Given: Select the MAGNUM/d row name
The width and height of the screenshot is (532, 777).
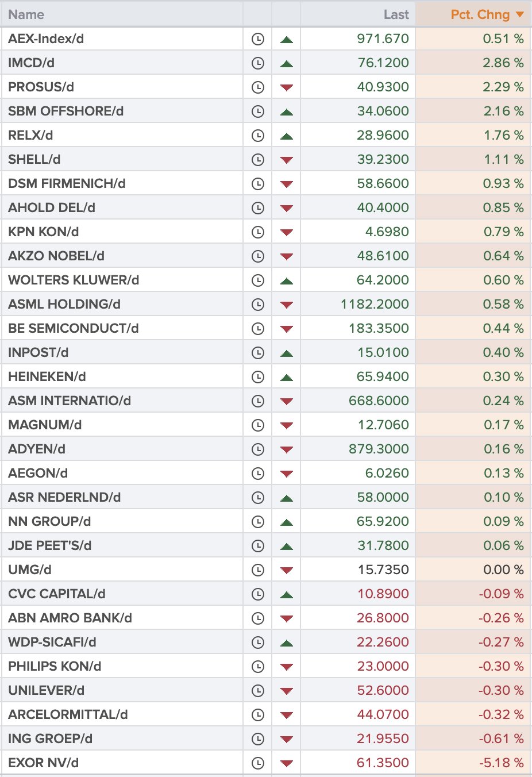Looking at the screenshot, I should click(45, 425).
